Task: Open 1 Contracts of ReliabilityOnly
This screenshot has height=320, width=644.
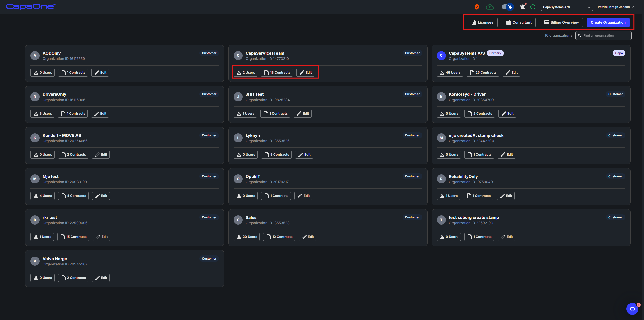Action: 478,196
